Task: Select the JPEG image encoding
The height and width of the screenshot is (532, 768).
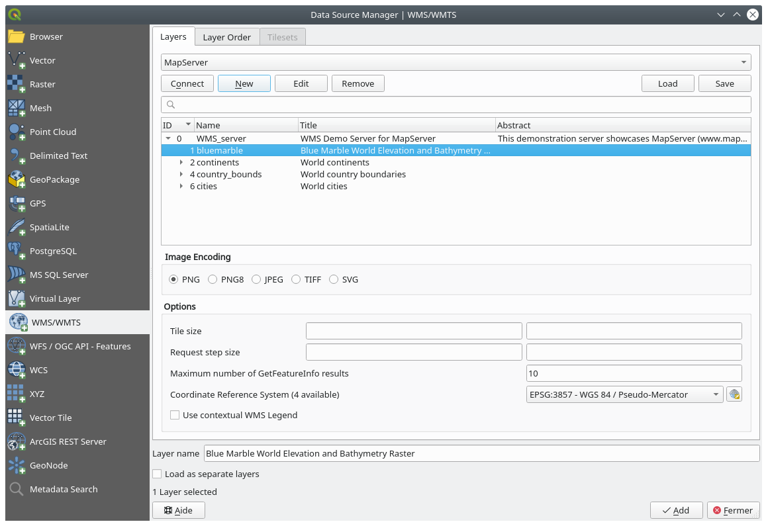Action: [256, 279]
